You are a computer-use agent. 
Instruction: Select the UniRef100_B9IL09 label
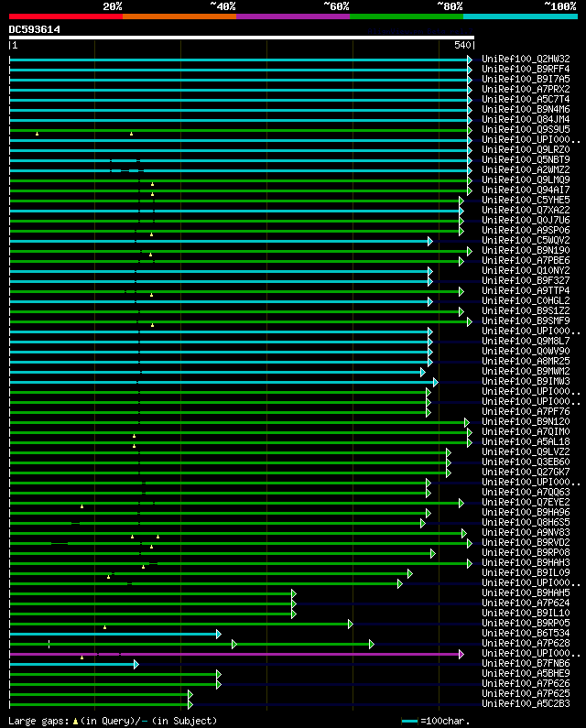pyautogui.click(x=526, y=572)
